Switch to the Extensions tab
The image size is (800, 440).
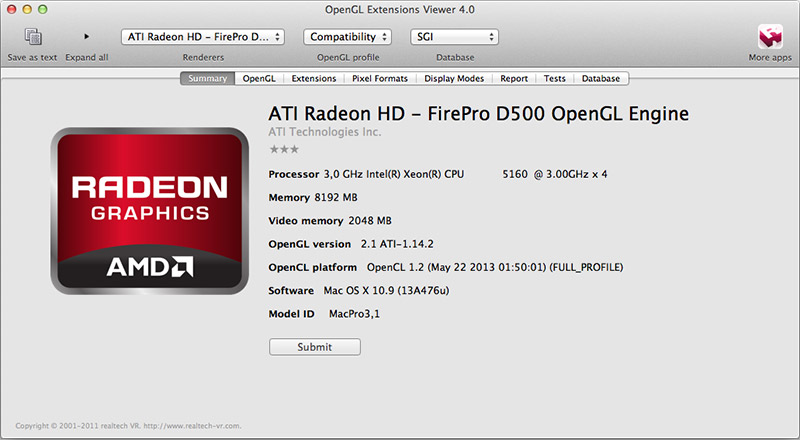314,78
